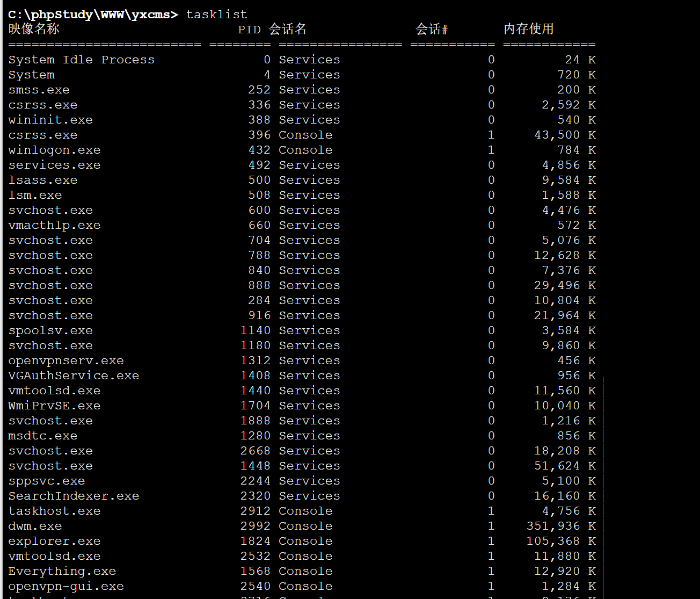Click the tasklist command text

click(216, 15)
